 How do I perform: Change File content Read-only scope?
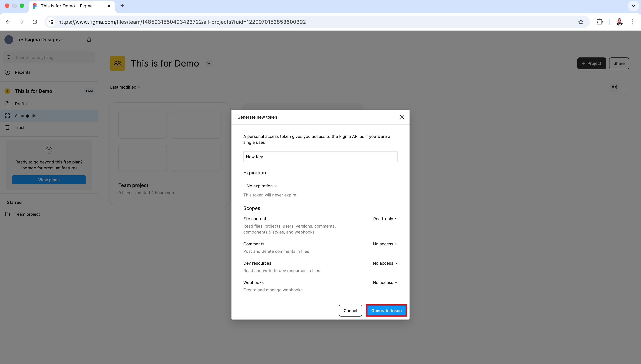385,219
